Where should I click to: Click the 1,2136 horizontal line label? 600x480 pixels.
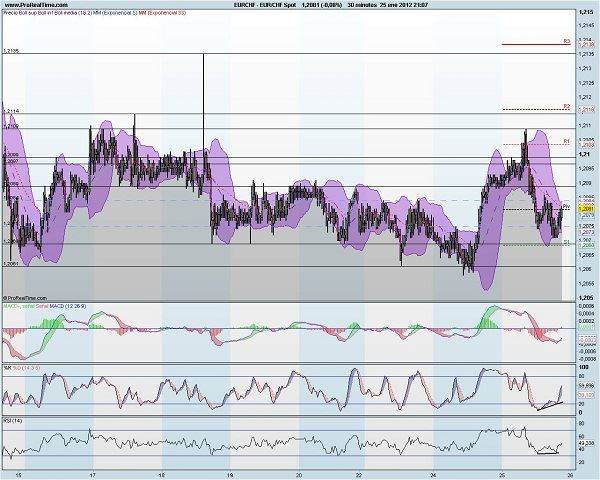coord(11,51)
